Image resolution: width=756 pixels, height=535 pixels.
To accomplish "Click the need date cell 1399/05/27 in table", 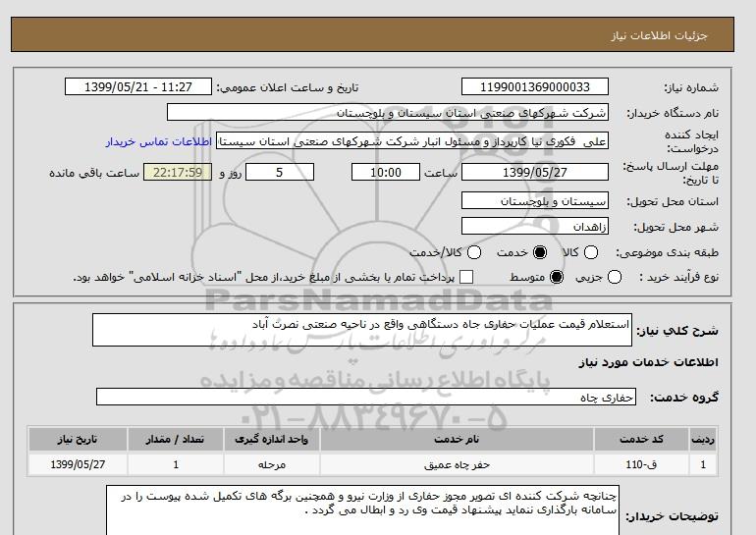I will point(78,465).
